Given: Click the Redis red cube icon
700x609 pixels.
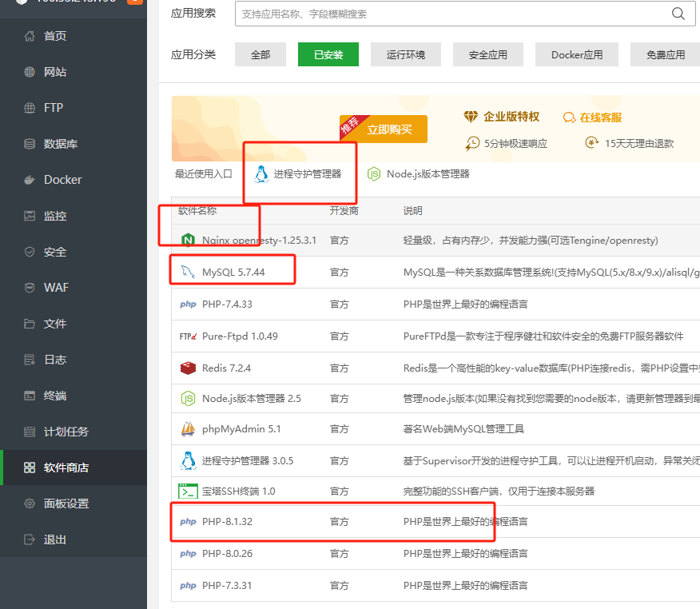Looking at the screenshot, I should tap(188, 368).
